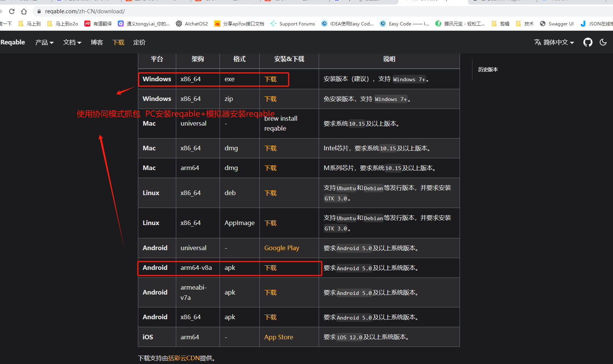The width and height of the screenshot is (613, 364).
Task: Open the App Store link
Action: click(279, 337)
